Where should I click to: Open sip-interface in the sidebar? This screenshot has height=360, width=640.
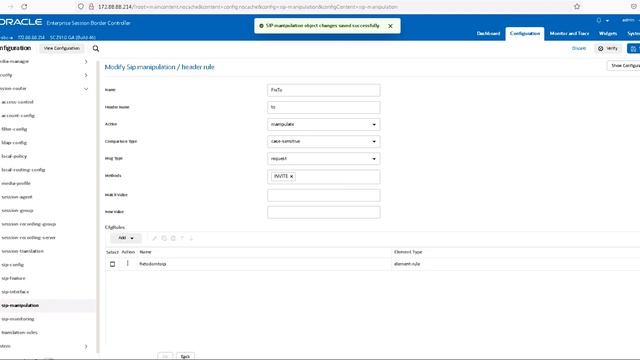click(x=15, y=292)
